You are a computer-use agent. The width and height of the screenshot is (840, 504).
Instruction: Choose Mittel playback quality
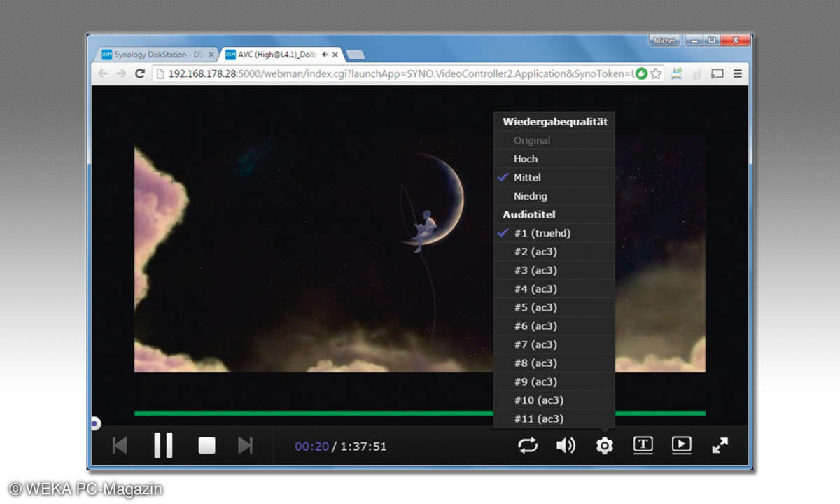554,177
